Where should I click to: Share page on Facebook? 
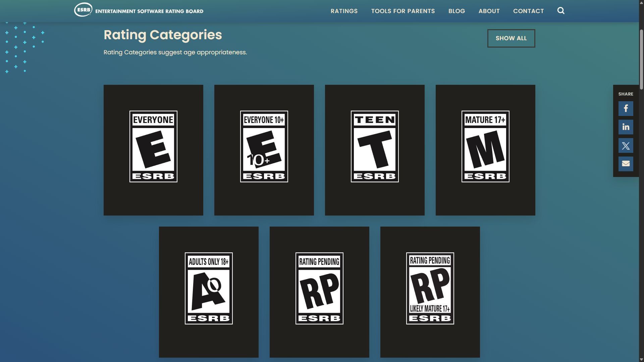(626, 109)
